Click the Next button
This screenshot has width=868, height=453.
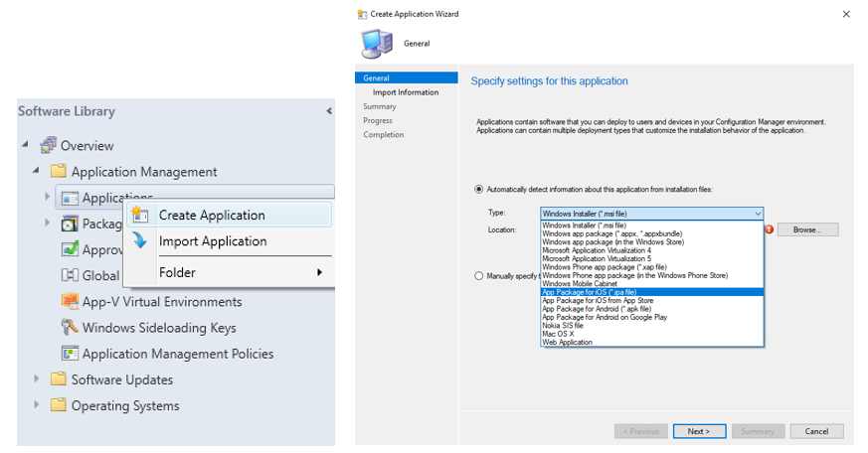(x=699, y=431)
